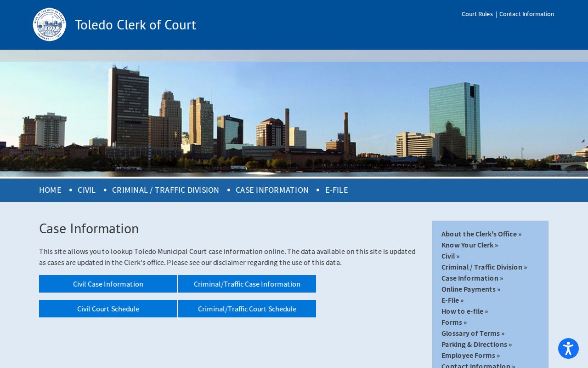Expand About the Clerk's Office sidebar link
Screen dimensions: 588x368
(481, 234)
